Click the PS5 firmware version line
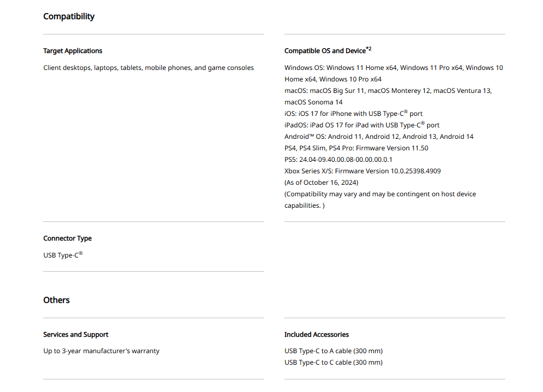The height and width of the screenshot is (392, 543). tap(338, 160)
